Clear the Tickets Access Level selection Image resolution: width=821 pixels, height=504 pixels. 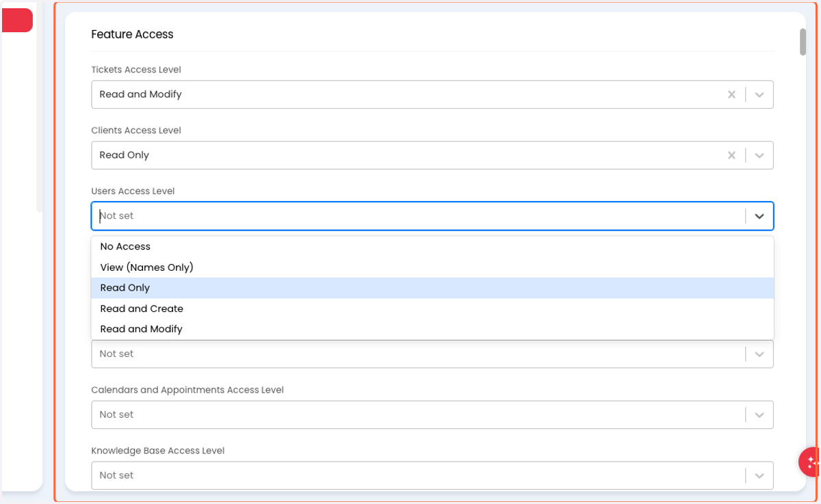(731, 94)
